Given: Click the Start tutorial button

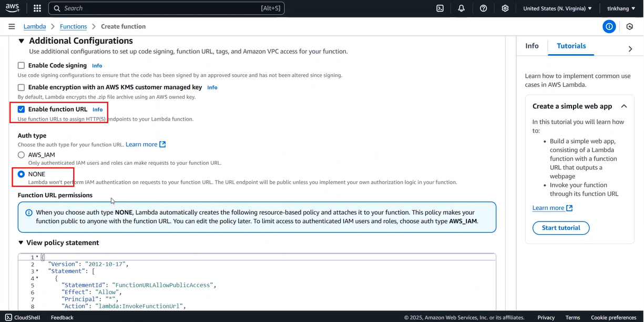Looking at the screenshot, I should [x=561, y=228].
